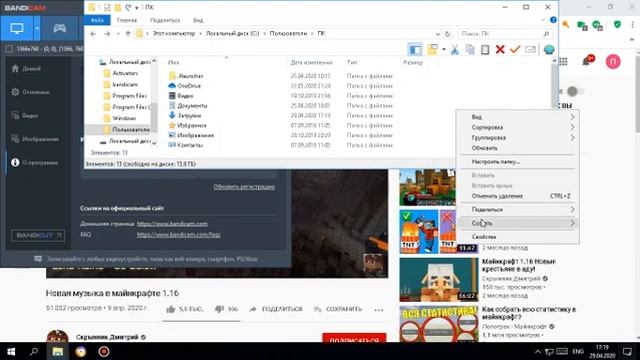Click the Explorer refresh address button

point(448,34)
